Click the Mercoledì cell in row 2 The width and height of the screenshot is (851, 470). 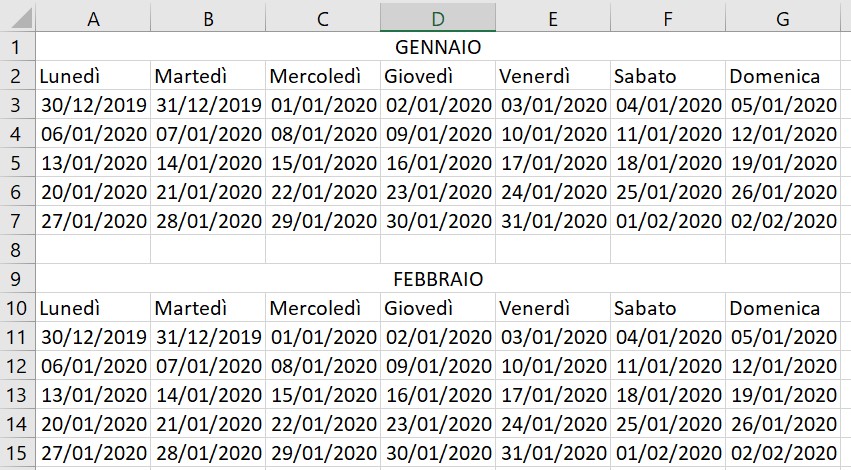click(x=323, y=76)
